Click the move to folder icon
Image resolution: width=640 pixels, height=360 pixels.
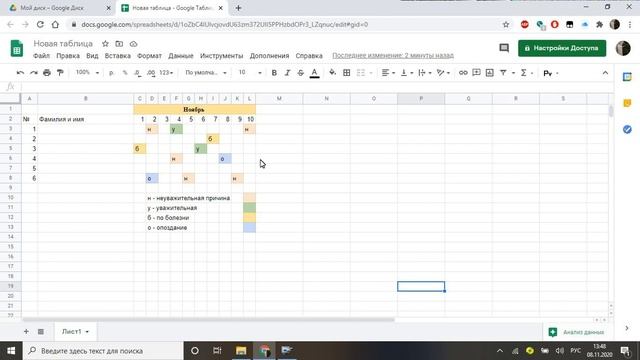119,44
